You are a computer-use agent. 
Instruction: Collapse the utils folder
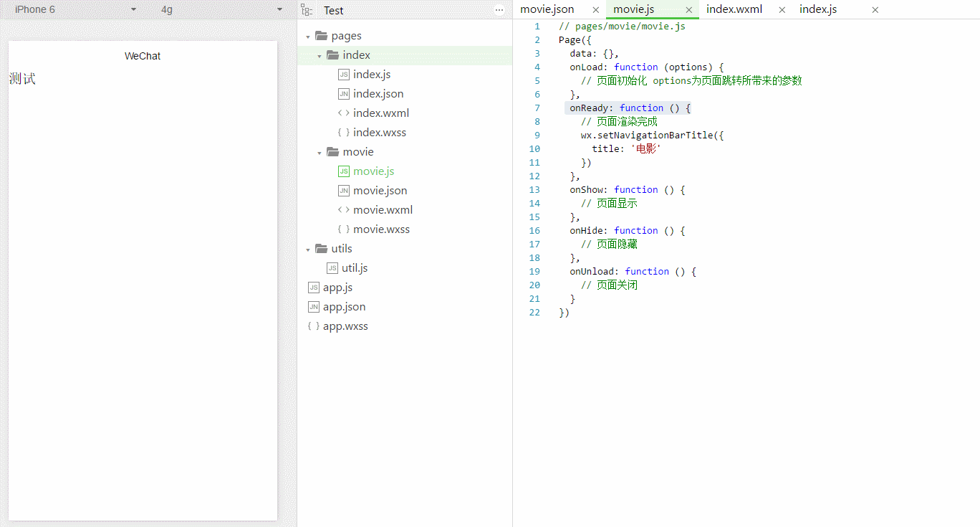coord(308,250)
